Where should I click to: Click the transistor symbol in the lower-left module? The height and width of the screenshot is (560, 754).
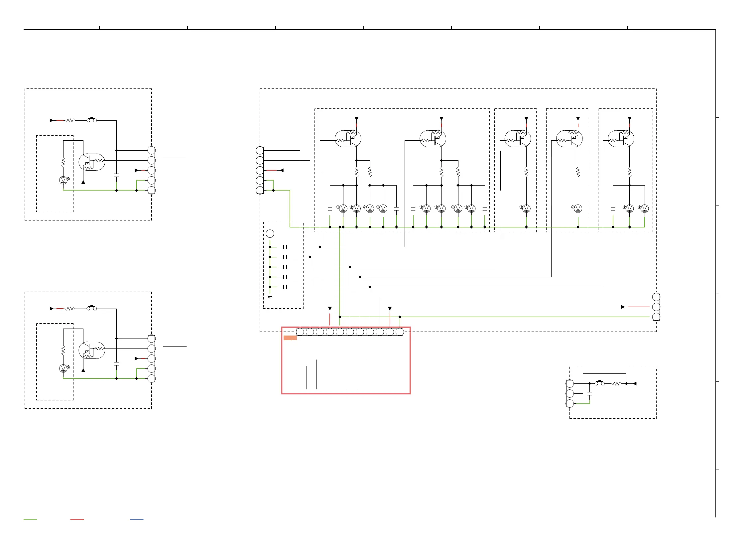(x=92, y=350)
